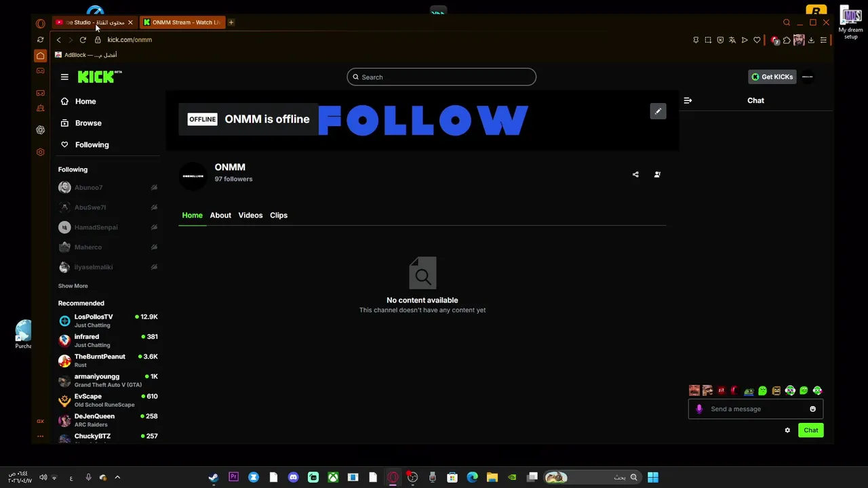The width and height of the screenshot is (868, 488).
Task: Open LosPollosTV recommended channel
Action: click(108, 321)
